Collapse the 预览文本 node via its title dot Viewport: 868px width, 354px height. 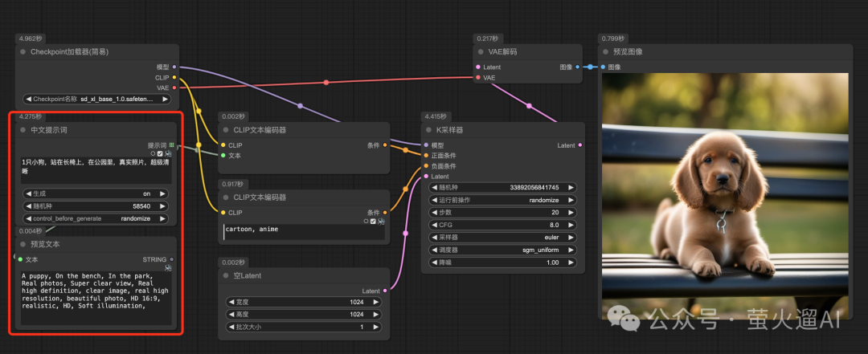click(23, 244)
